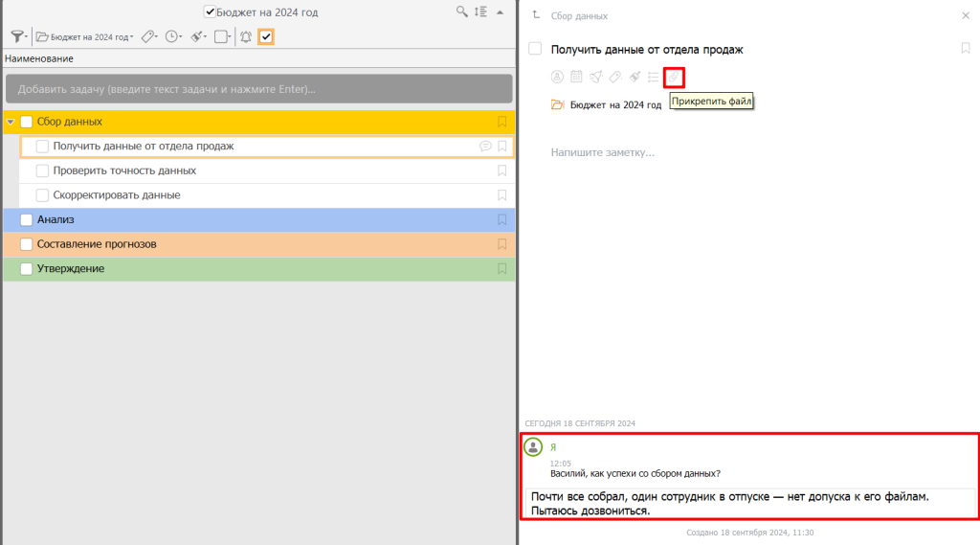
Task: Open the filter funnel dropdown
Action: pos(19,36)
